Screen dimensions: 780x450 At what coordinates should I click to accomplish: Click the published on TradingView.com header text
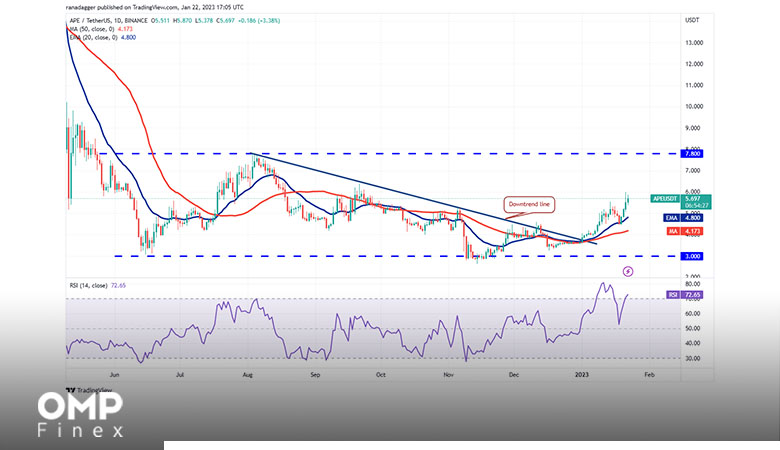click(x=154, y=7)
